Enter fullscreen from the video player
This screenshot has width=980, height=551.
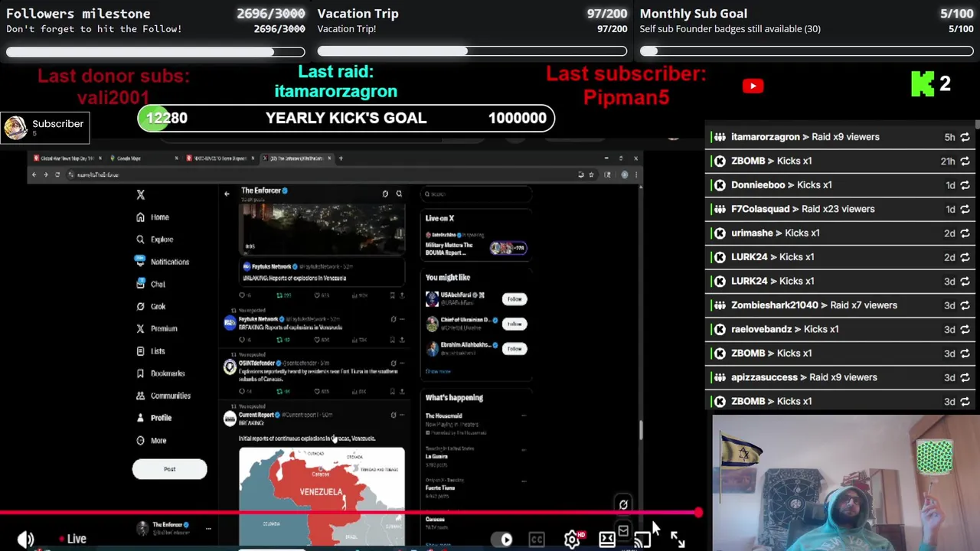(x=678, y=539)
